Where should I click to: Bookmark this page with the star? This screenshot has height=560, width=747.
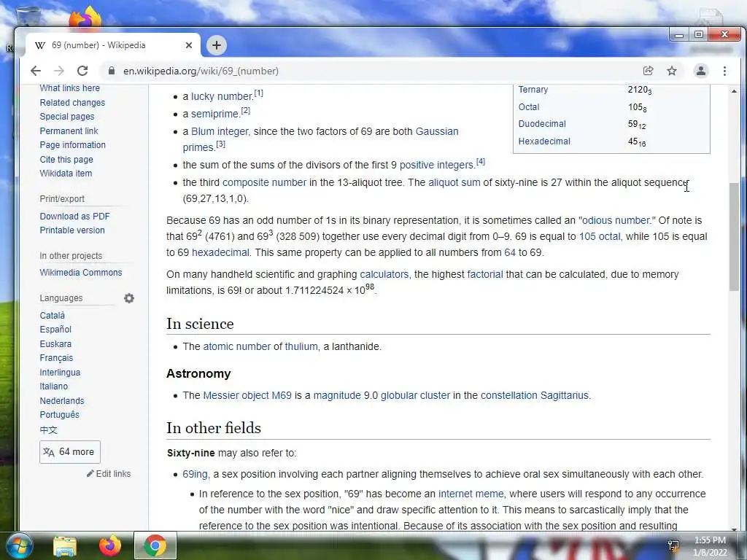coord(672,71)
